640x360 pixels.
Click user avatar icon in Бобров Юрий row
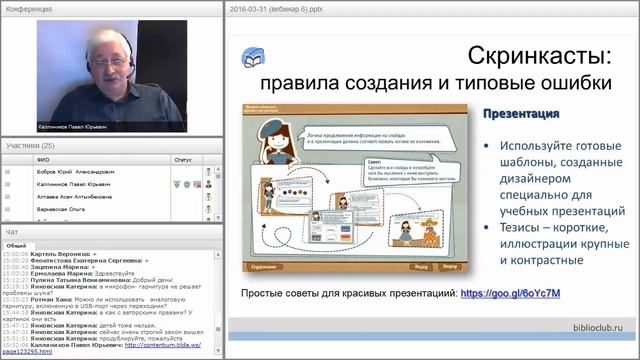209,172
